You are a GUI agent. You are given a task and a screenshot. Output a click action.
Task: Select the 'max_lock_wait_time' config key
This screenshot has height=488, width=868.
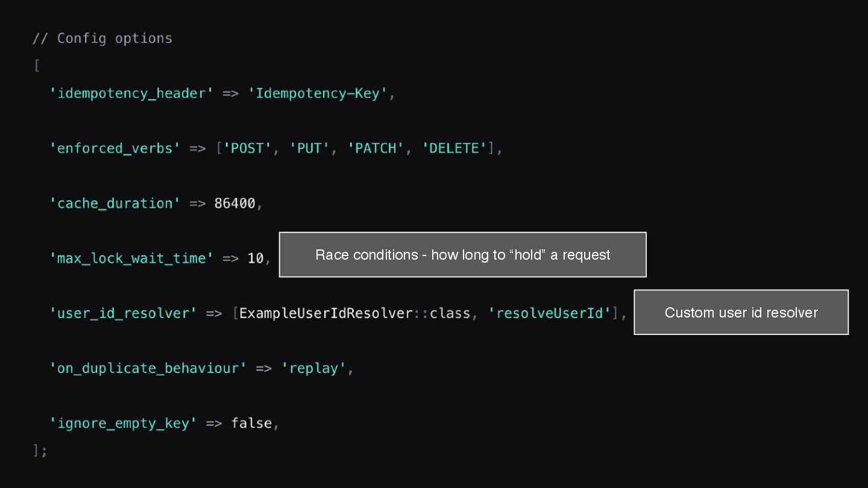[x=131, y=258]
